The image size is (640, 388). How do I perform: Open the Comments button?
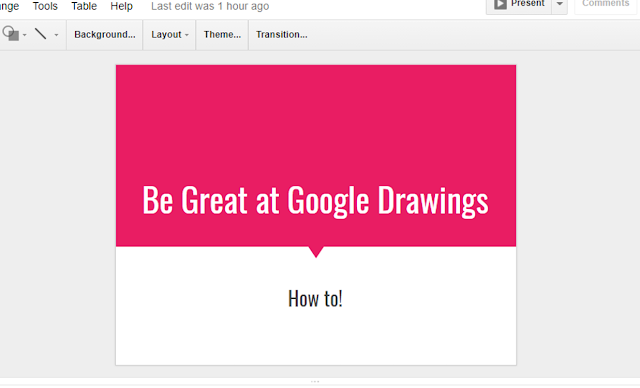[x=606, y=4]
